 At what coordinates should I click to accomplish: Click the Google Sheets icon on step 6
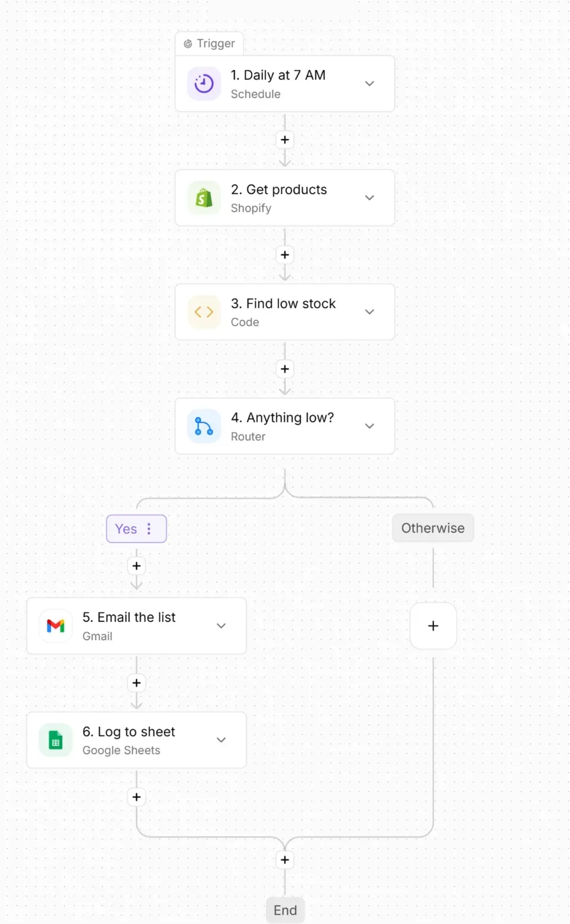tap(56, 740)
